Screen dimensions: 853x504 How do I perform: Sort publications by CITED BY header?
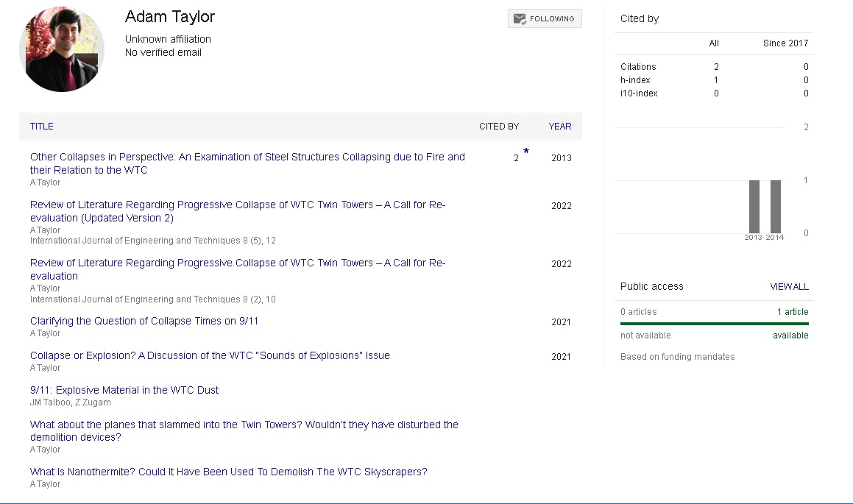[x=499, y=126]
